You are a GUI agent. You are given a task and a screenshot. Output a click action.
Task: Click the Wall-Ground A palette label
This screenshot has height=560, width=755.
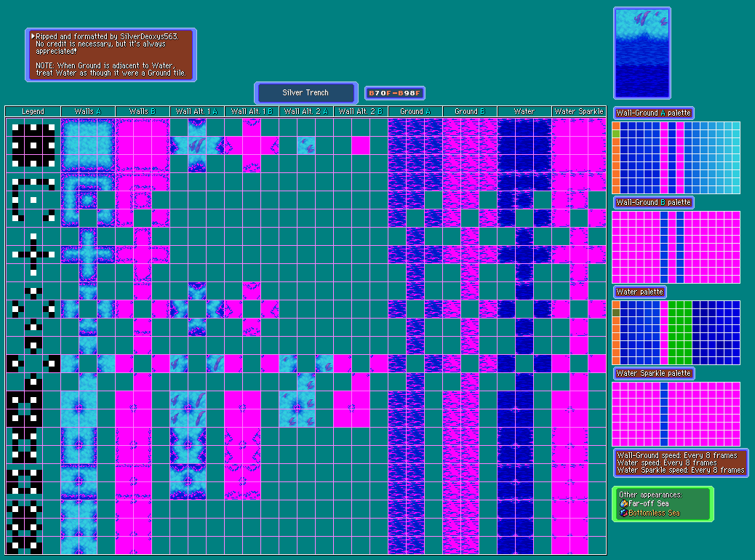tap(653, 113)
